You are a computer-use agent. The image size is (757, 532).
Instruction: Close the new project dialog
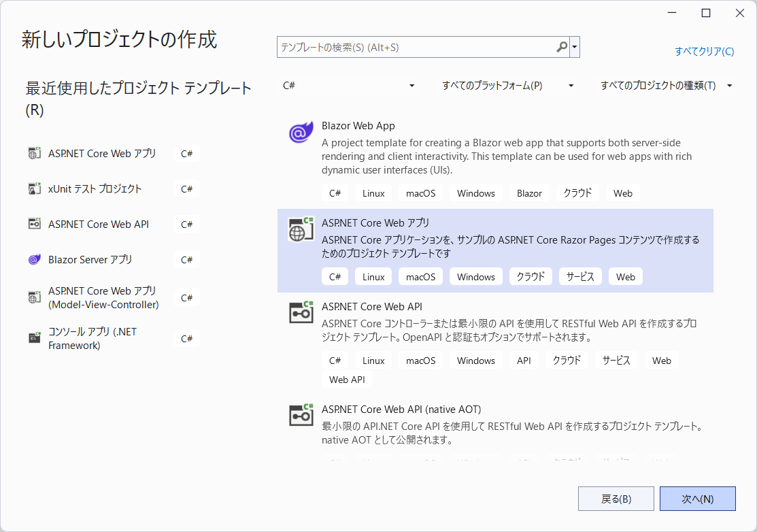pos(739,13)
